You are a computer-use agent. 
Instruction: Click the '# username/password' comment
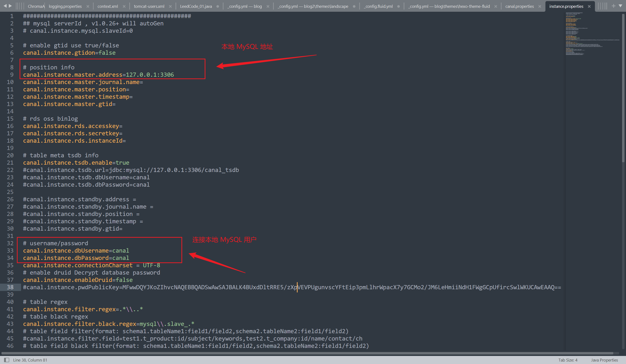point(56,243)
